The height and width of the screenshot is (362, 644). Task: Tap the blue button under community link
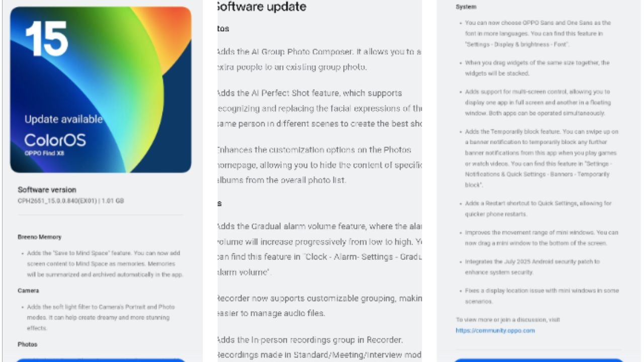pyautogui.click(x=538, y=360)
